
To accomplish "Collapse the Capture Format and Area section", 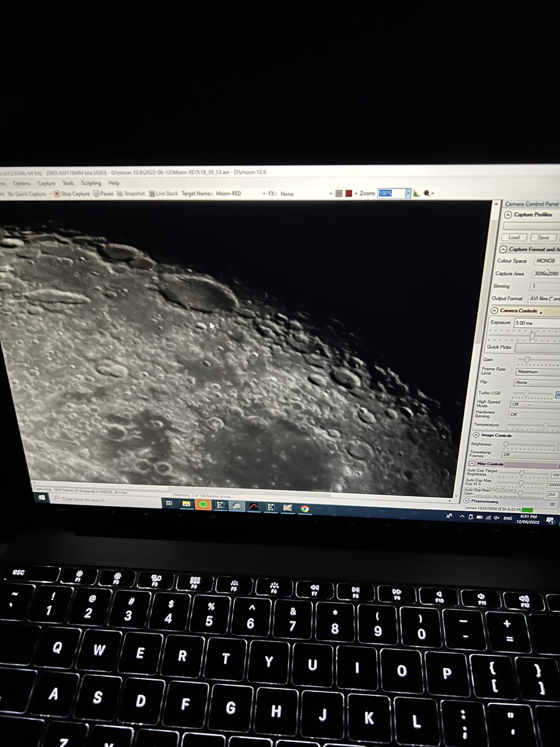I will 503,250.
